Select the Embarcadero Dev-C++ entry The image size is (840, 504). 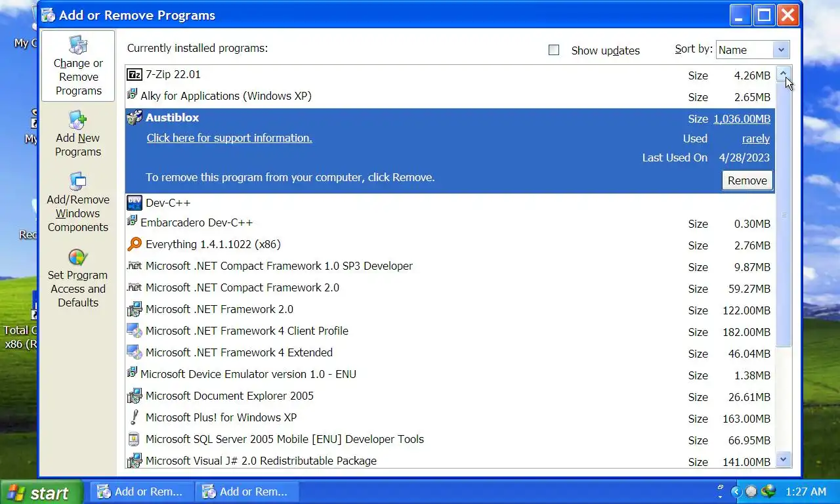(x=450, y=223)
